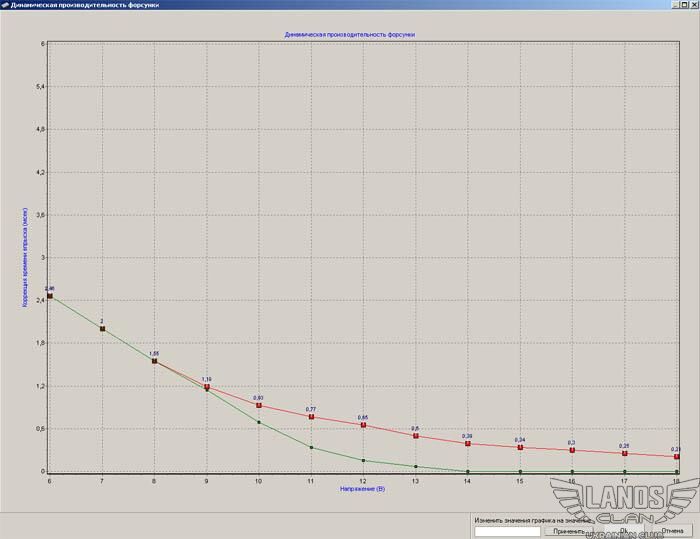700x539 pixels.
Task: Select the red data point labeled 0,93
Action: [x=259, y=405]
